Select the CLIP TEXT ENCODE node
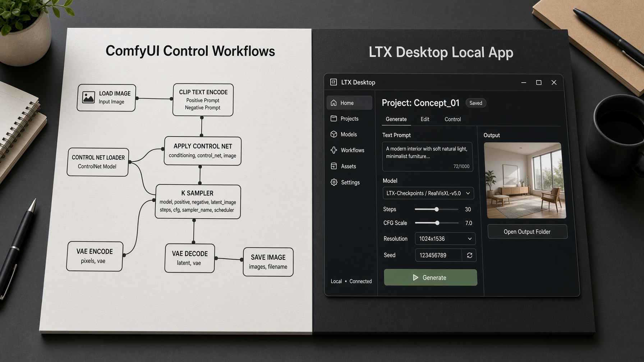Viewport: 644px width, 362px height. point(203,100)
